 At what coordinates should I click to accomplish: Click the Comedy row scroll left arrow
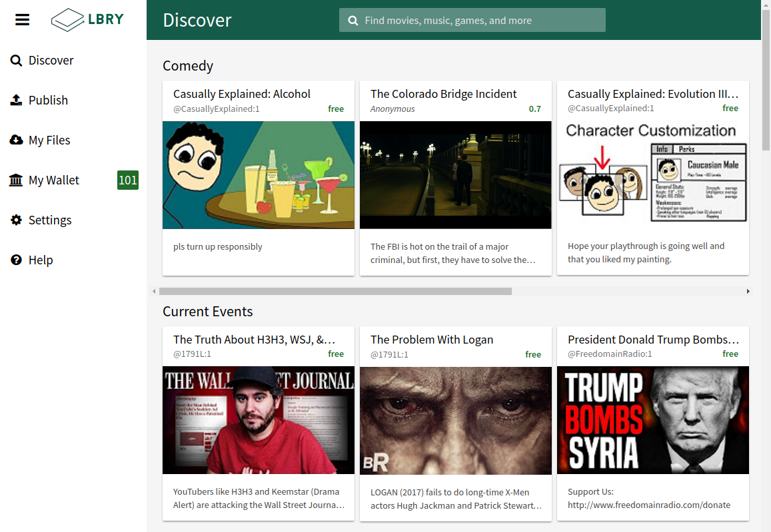pos(155,291)
